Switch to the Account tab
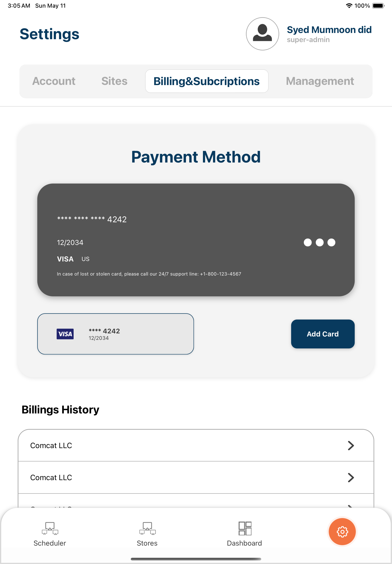Viewport: 392px width, 564px height. (54, 81)
